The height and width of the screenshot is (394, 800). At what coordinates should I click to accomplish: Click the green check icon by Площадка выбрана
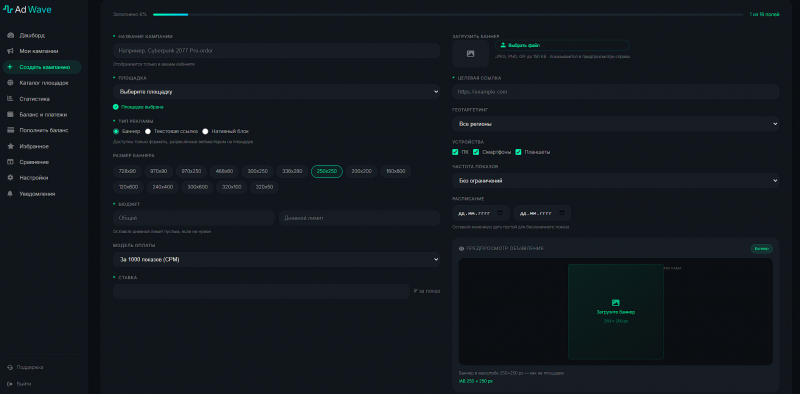point(116,107)
